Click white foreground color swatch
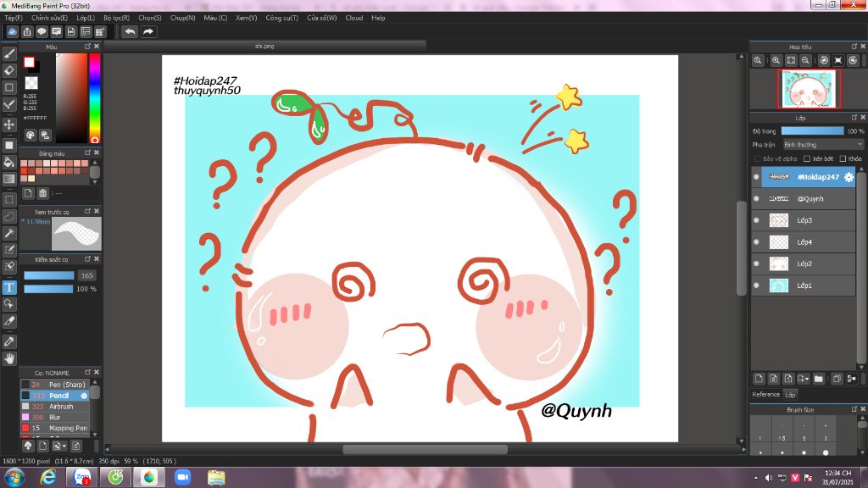 pyautogui.click(x=29, y=63)
